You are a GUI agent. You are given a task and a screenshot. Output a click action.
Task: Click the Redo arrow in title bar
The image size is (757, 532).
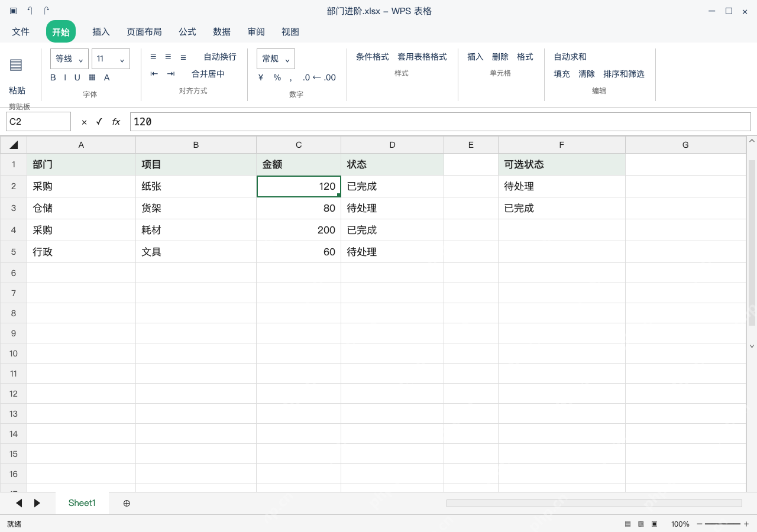coord(47,11)
